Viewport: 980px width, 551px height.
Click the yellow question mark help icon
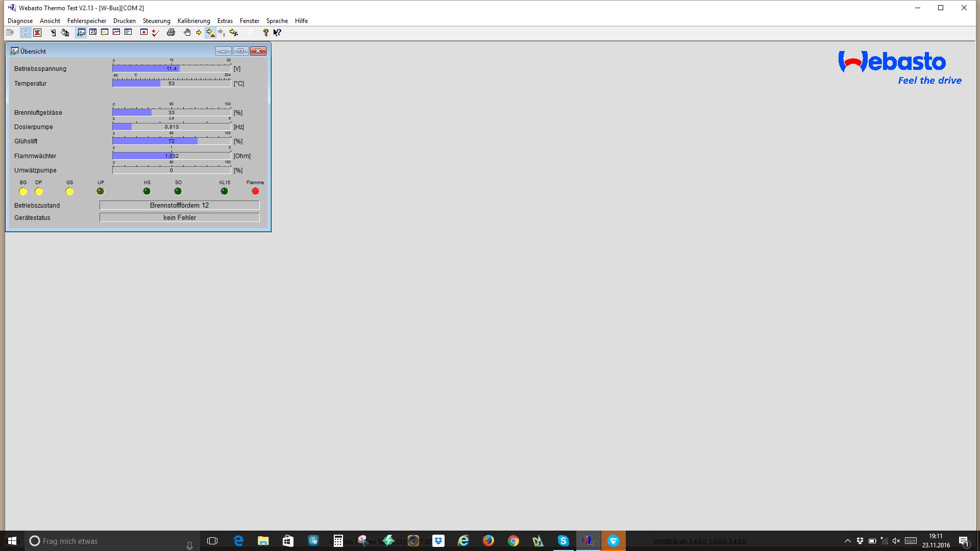click(265, 33)
